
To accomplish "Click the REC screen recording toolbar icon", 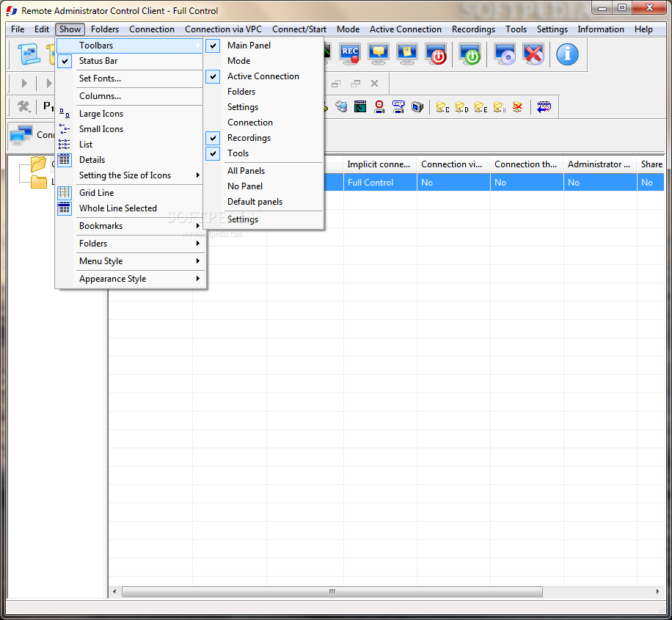I will [350, 54].
